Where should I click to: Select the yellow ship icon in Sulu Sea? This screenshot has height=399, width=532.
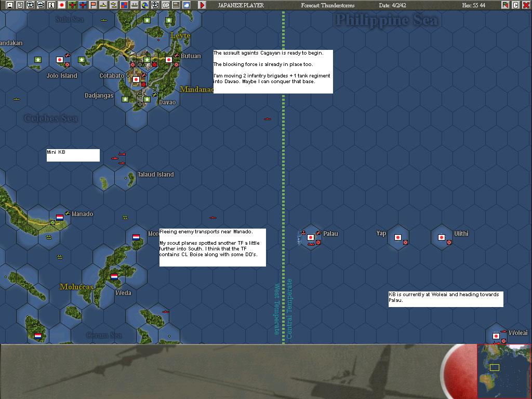pyautogui.click(x=104, y=20)
